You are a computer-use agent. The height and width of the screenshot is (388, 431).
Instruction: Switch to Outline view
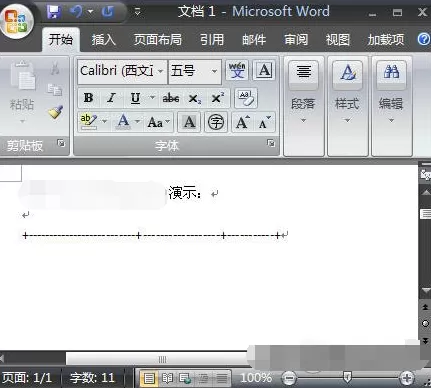point(203,378)
